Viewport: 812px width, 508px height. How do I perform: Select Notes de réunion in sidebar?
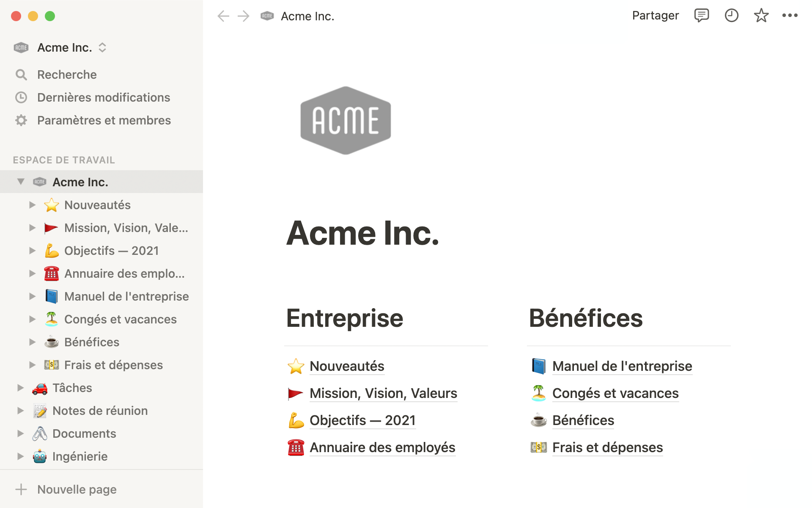[100, 411]
